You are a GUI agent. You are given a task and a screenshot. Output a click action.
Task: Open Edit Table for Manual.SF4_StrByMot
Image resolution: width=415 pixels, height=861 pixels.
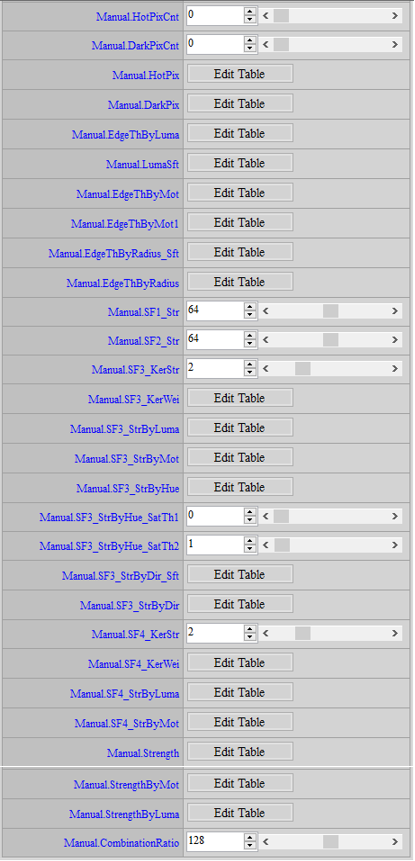click(x=240, y=722)
